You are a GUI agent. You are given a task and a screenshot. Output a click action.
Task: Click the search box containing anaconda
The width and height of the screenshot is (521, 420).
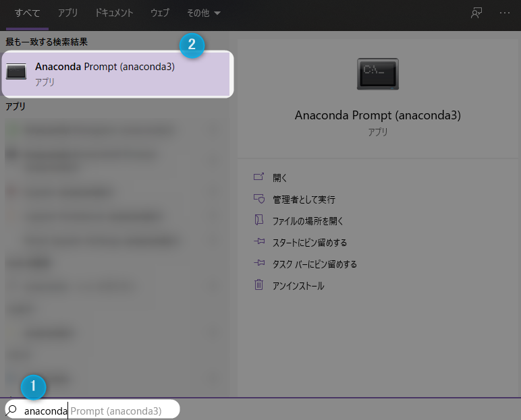pos(92,410)
